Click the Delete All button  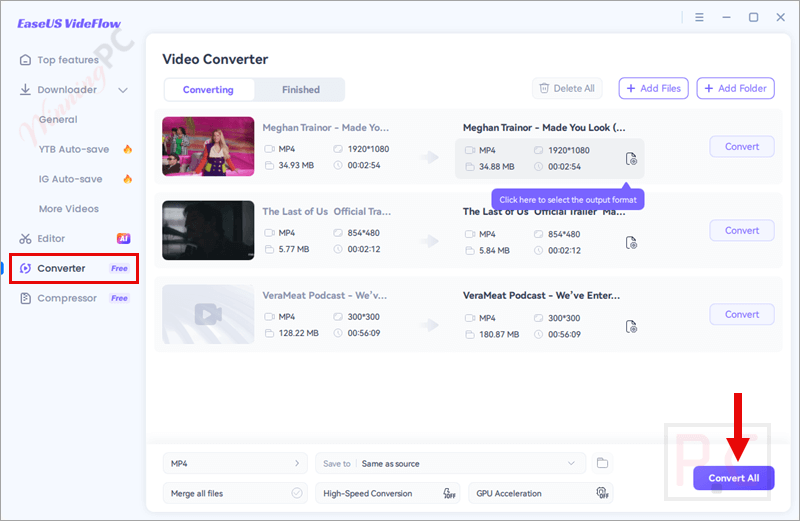(x=567, y=88)
